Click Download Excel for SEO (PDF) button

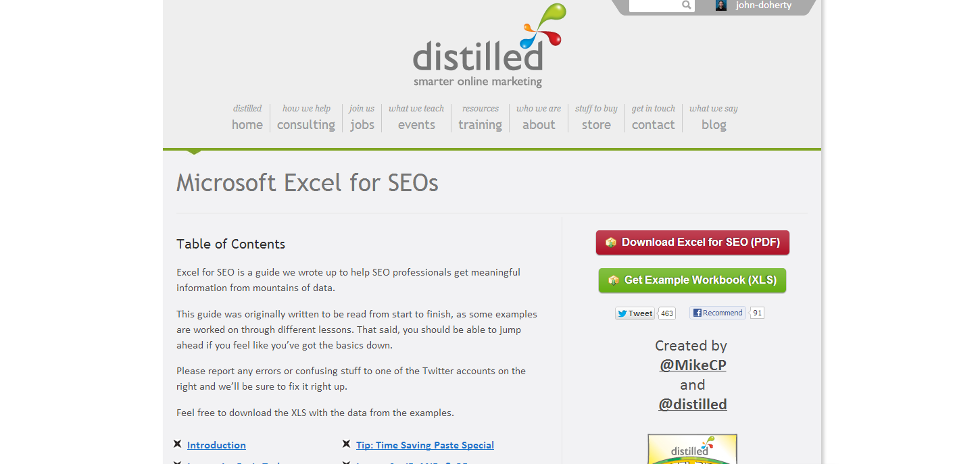pos(693,242)
